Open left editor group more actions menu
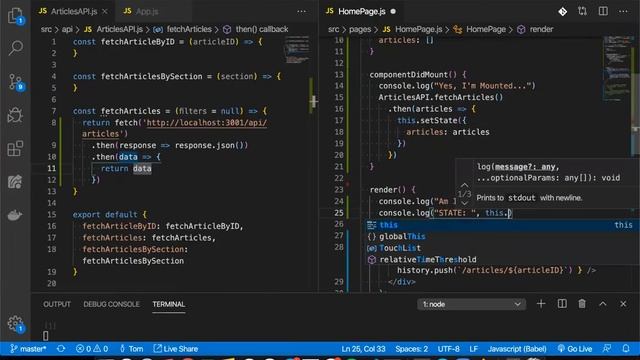This screenshot has width=640, height=360. pyautogui.click(x=302, y=11)
